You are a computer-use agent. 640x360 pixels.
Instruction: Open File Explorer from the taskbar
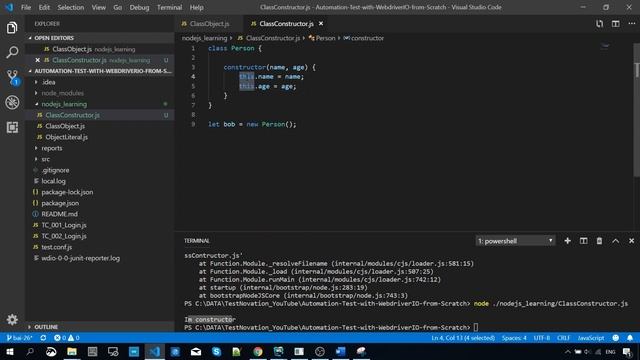(72, 351)
